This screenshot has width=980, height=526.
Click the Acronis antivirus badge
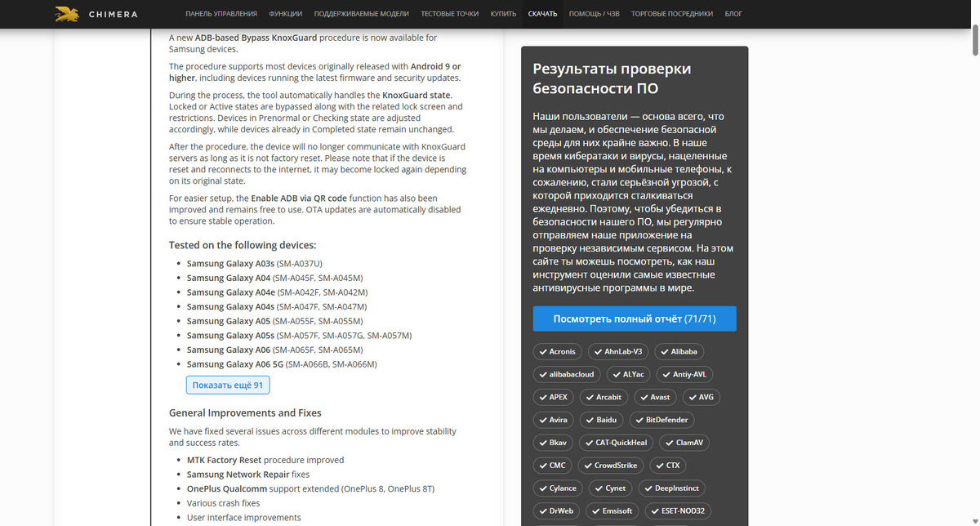point(558,351)
